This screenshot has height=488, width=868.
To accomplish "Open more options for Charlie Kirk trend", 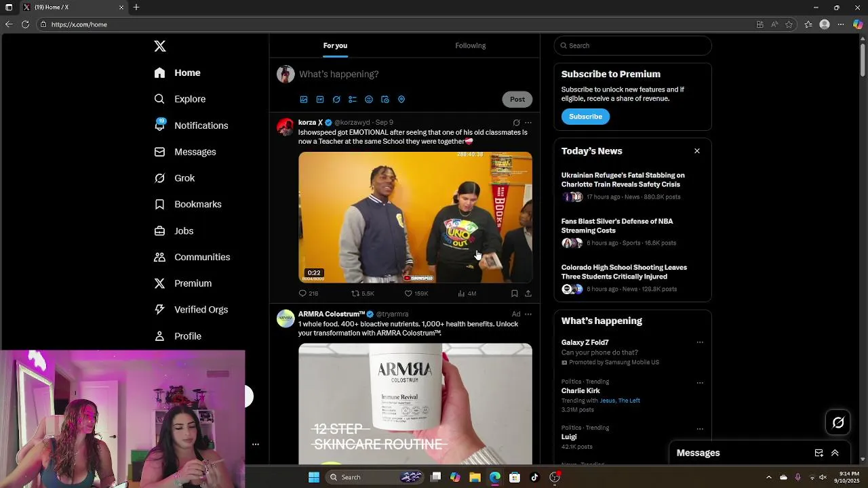I will pyautogui.click(x=700, y=383).
